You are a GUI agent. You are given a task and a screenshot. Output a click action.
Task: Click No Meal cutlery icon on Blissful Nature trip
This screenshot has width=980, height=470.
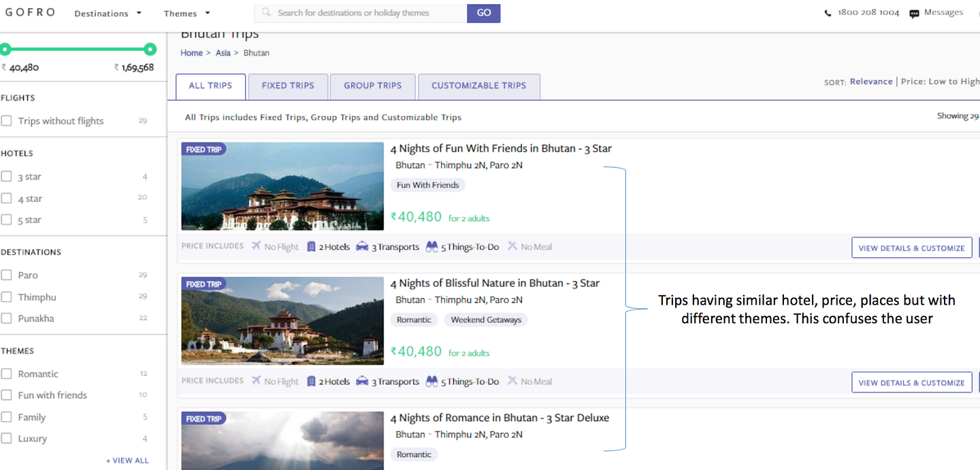click(x=512, y=380)
